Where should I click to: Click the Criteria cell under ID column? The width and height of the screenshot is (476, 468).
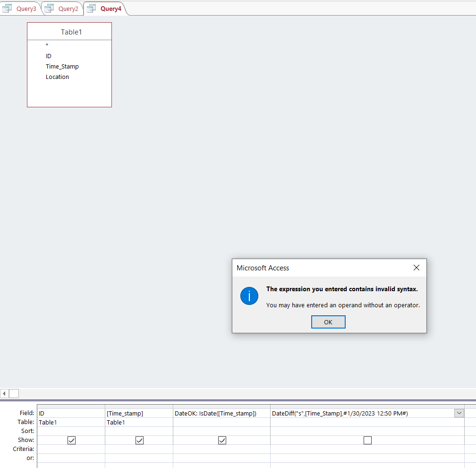[71, 449]
